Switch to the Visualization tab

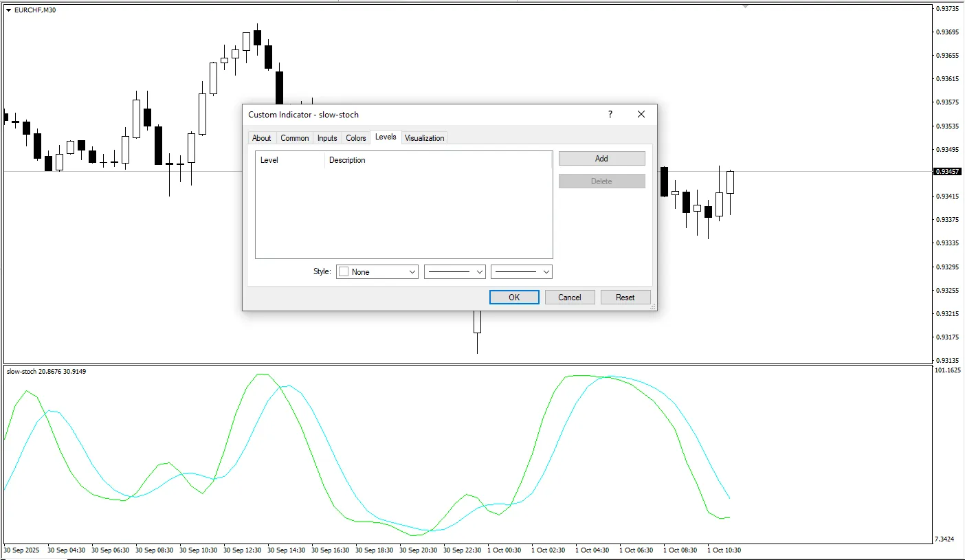click(424, 138)
